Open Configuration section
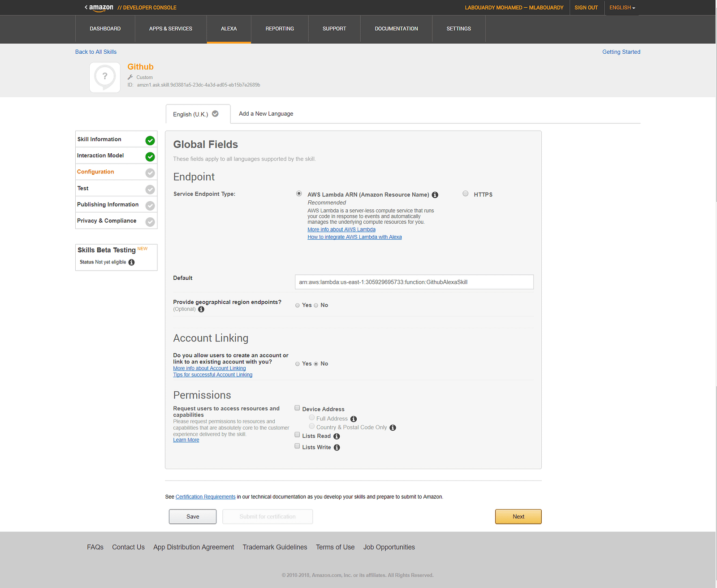The image size is (717, 588). tap(117, 172)
